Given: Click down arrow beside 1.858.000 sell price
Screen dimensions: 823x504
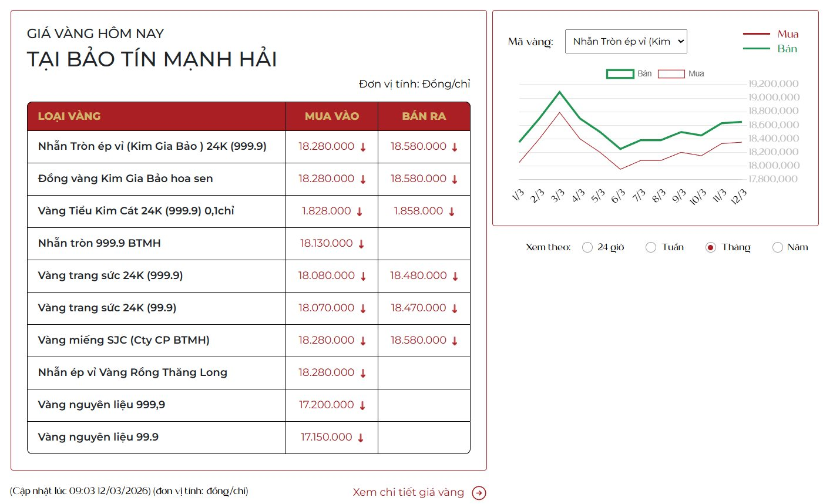Looking at the screenshot, I should coord(452,211).
